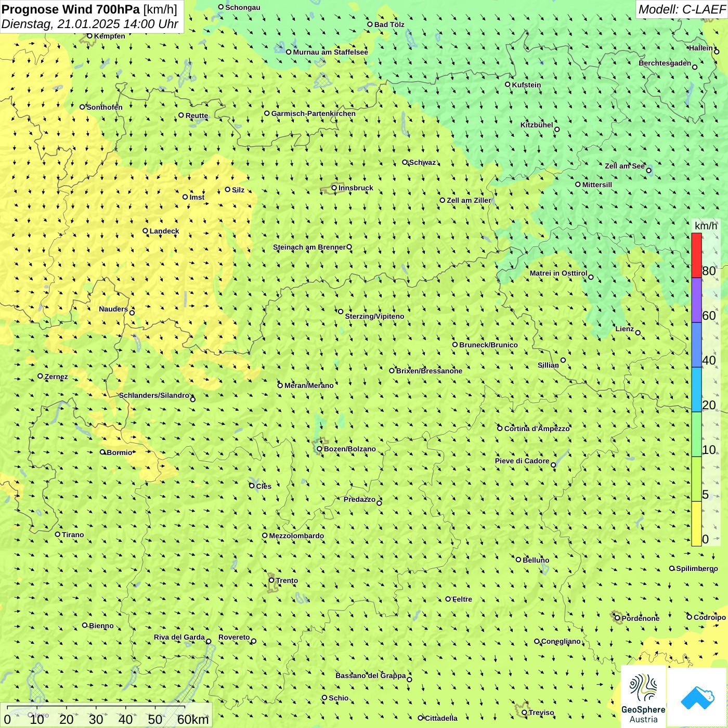Click the Treviso label
728x728 pixels.
(x=541, y=712)
